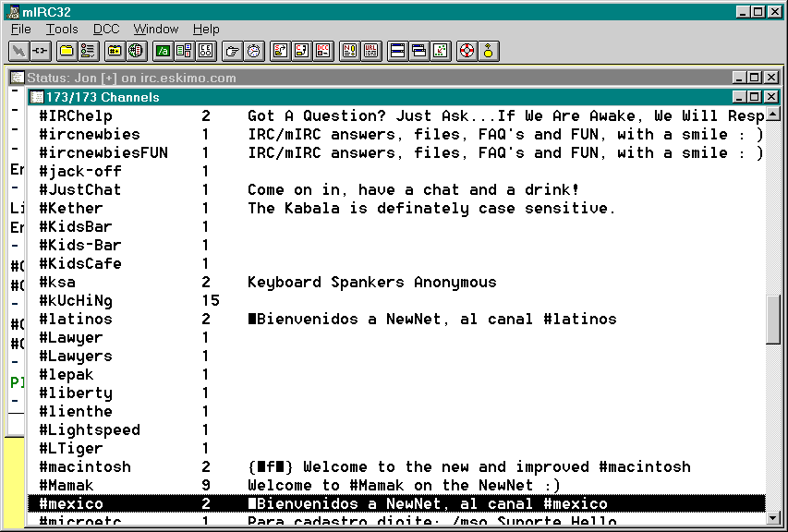
Task: Select the #Lightspeed channel
Action: coord(396,430)
